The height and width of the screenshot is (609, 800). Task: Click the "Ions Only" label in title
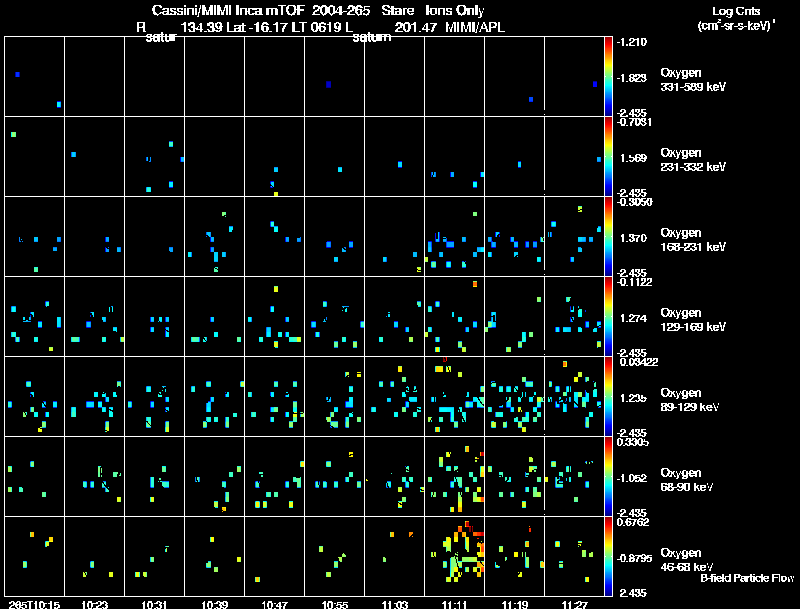coord(455,10)
